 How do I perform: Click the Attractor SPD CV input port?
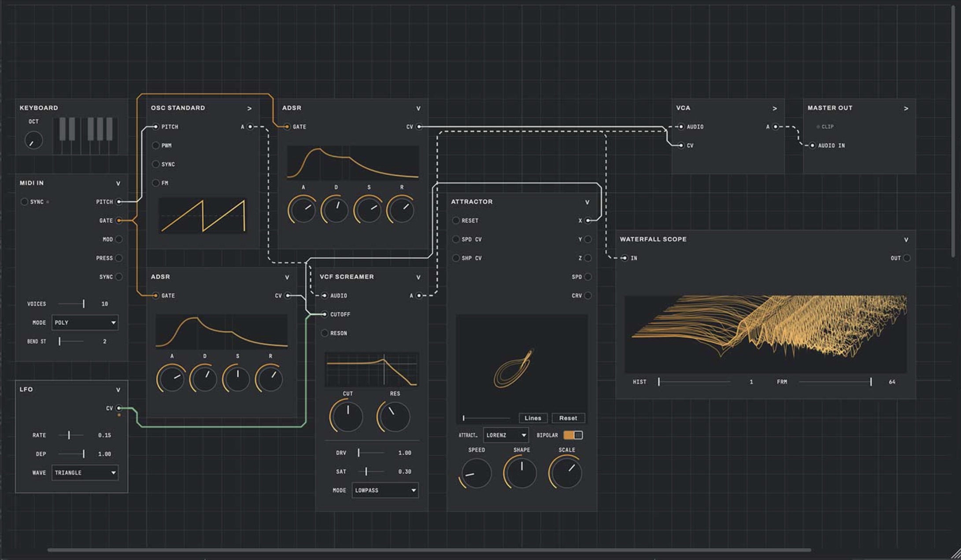[456, 239]
